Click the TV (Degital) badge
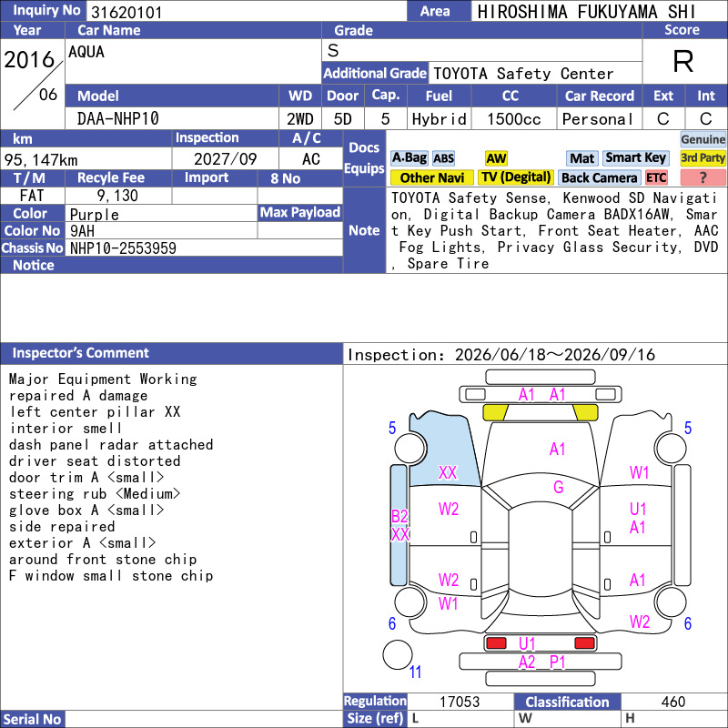This screenshot has height=728, width=728. (515, 177)
